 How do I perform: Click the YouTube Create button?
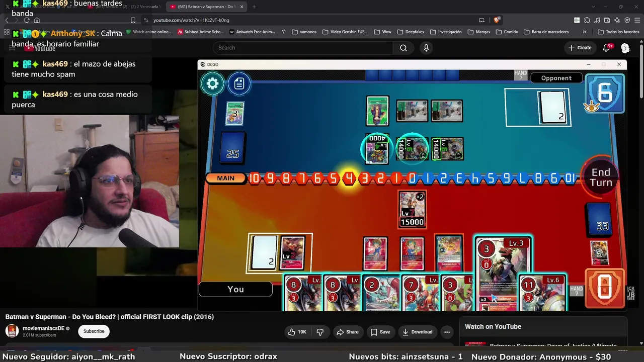pyautogui.click(x=580, y=48)
